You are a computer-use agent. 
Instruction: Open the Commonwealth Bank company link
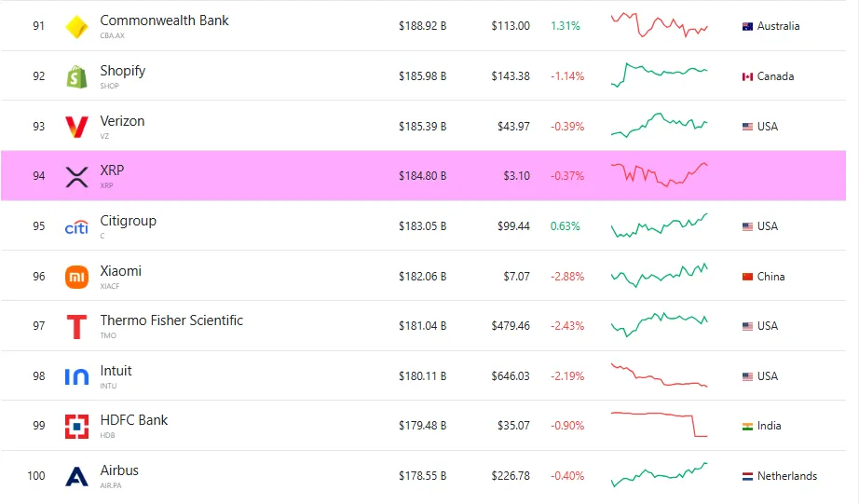[x=164, y=20]
